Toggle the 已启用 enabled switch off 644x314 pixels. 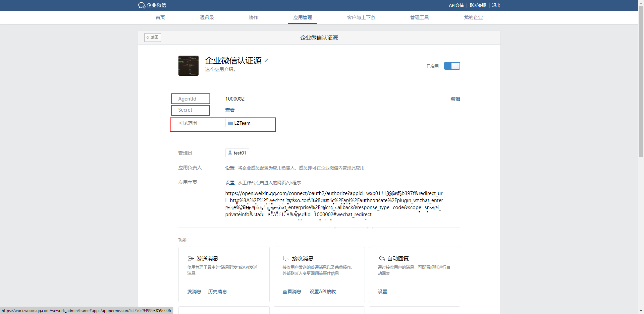[452, 66]
